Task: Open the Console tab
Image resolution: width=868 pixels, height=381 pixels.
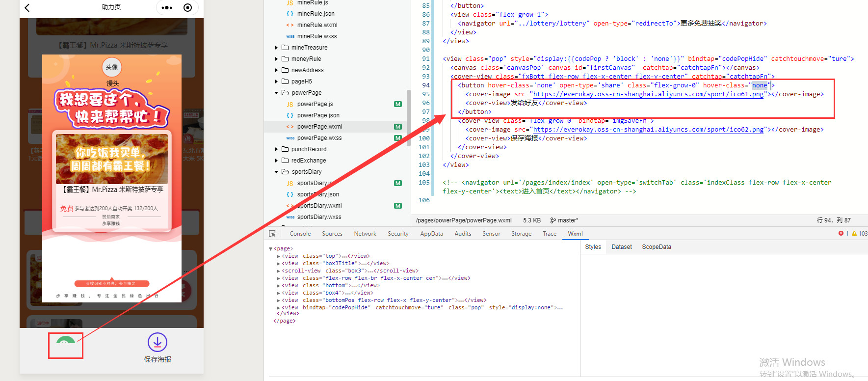Action: (x=300, y=234)
